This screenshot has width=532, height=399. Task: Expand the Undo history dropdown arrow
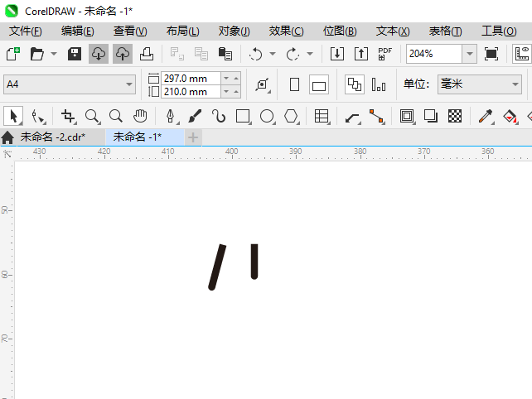(x=273, y=54)
